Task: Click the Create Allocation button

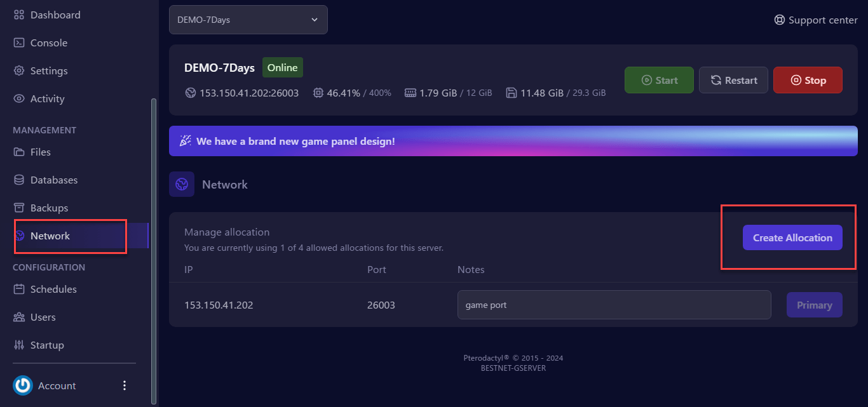Action: click(792, 237)
